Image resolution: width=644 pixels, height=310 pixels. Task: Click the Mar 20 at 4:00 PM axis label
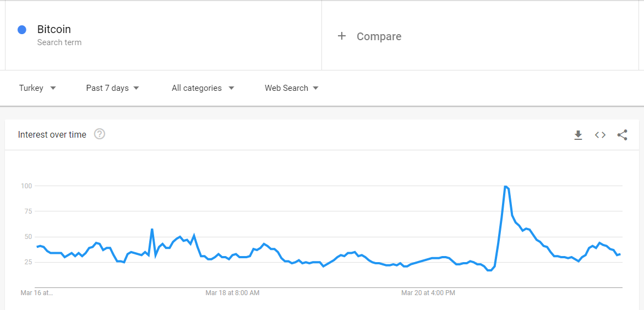[x=428, y=293]
